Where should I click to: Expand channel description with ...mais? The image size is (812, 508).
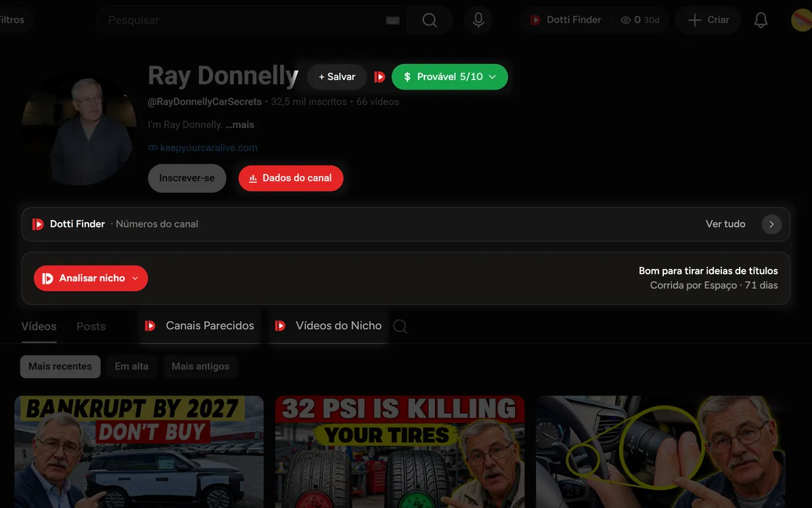click(240, 125)
